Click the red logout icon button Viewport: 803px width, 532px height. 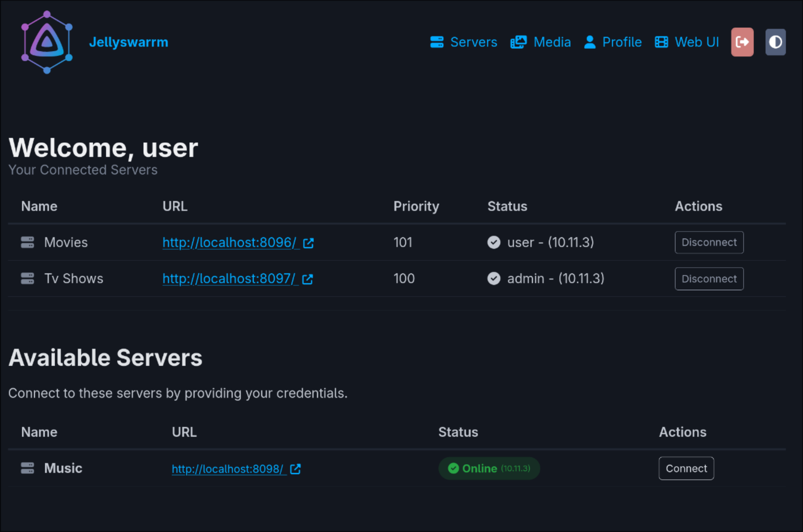click(x=742, y=42)
